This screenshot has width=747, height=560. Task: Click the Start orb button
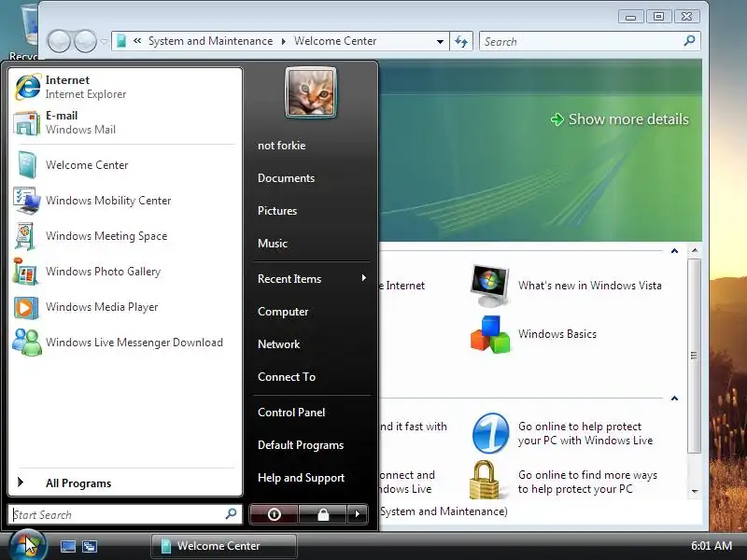27,545
